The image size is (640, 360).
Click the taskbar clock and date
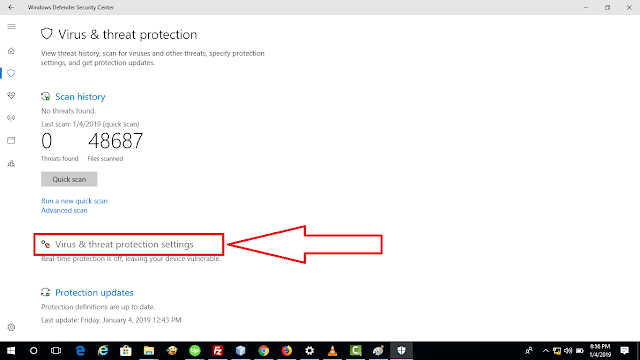600,351
